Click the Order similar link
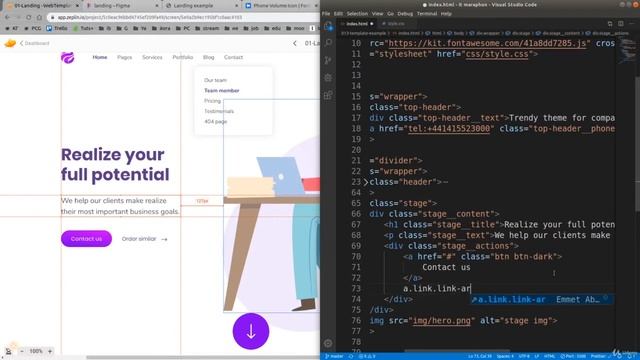The image size is (640, 360). coord(144,239)
